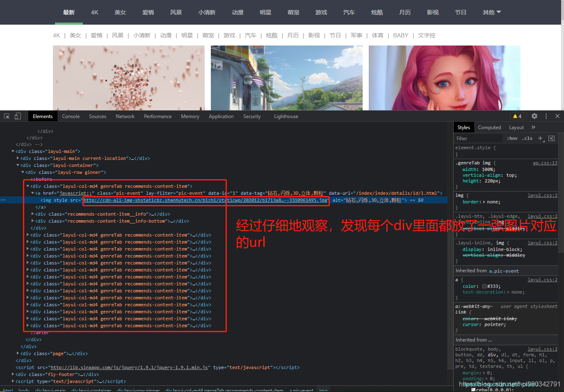Expand the fly-footer div node
The height and width of the screenshot is (392, 564).
pyautogui.click(x=13, y=374)
